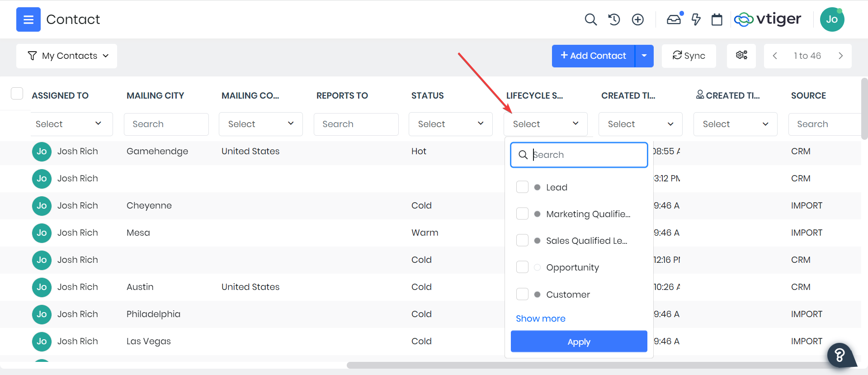Open list settings gear icon
The width and height of the screenshot is (868, 375).
741,55
